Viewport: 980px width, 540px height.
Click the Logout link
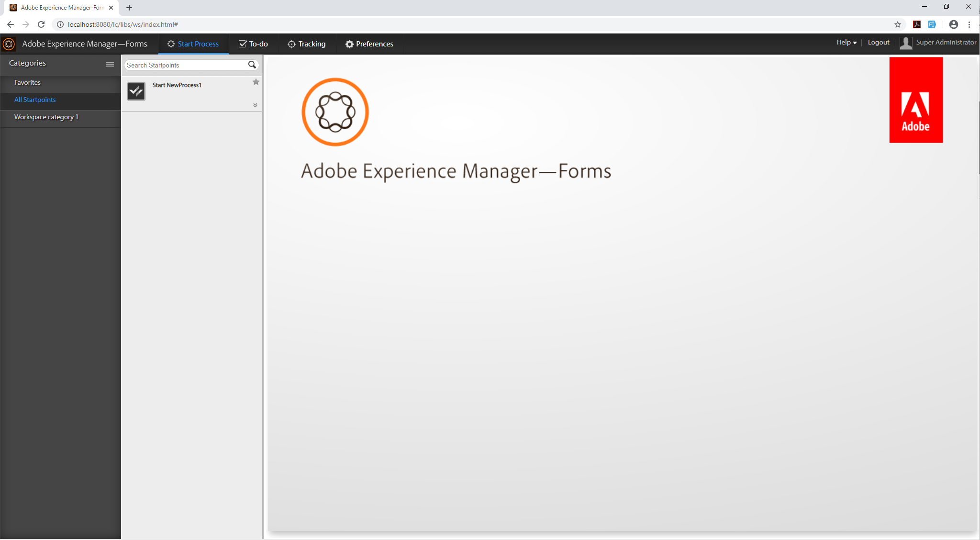point(879,43)
